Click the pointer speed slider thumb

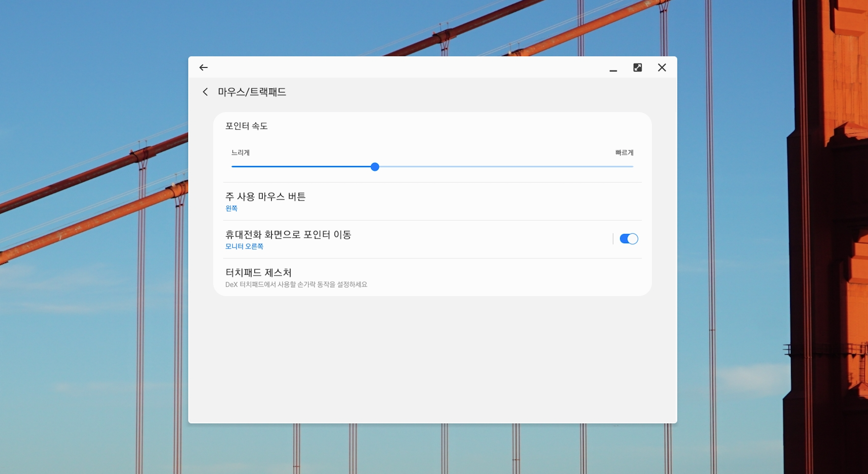(375, 167)
